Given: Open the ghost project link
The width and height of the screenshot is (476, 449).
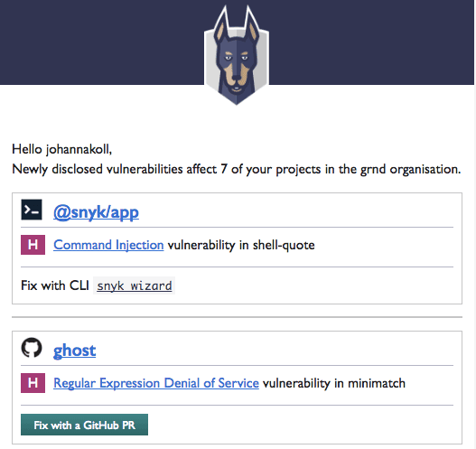Looking at the screenshot, I should [74, 351].
